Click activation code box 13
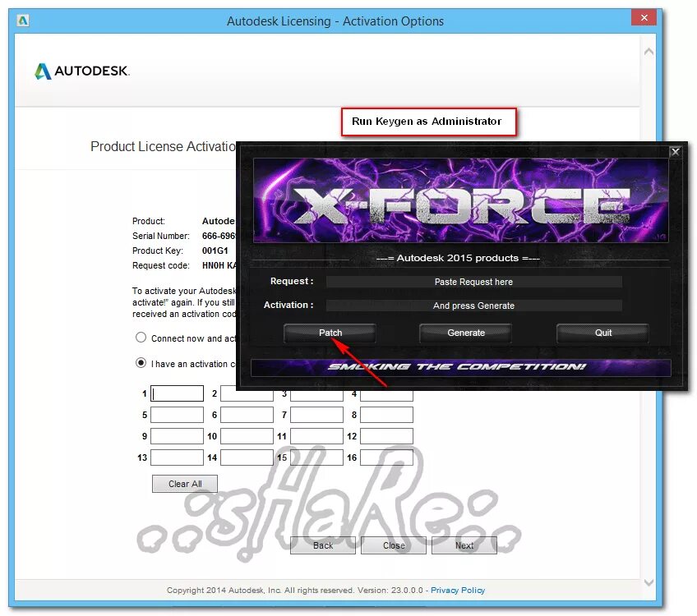Image resolution: width=697 pixels, height=616 pixels. [177, 457]
